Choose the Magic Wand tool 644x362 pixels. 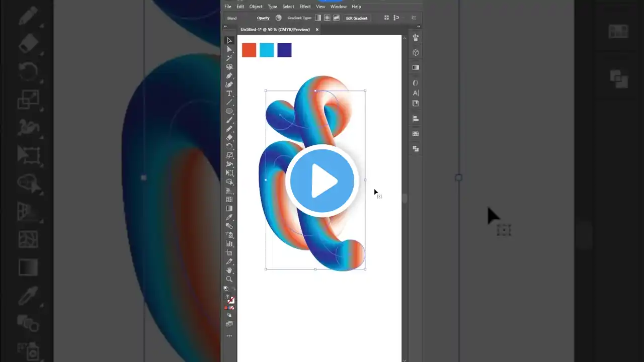tap(229, 58)
